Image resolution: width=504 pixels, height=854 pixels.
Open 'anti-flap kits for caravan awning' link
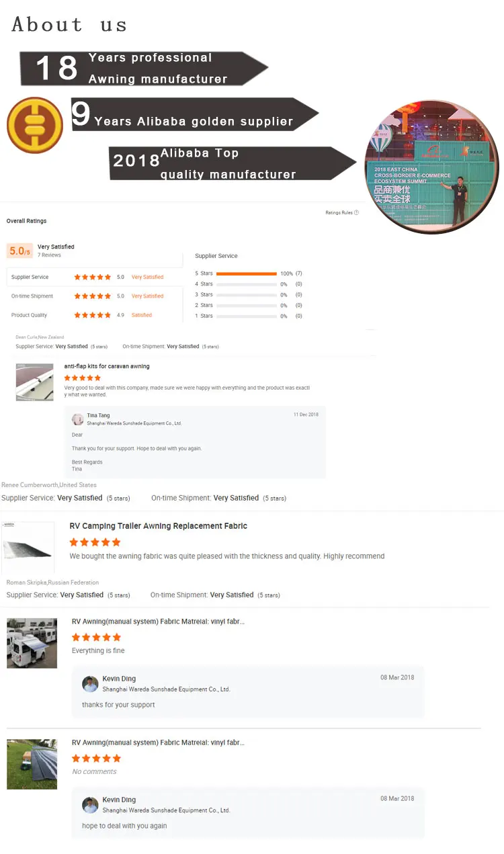pos(107,366)
